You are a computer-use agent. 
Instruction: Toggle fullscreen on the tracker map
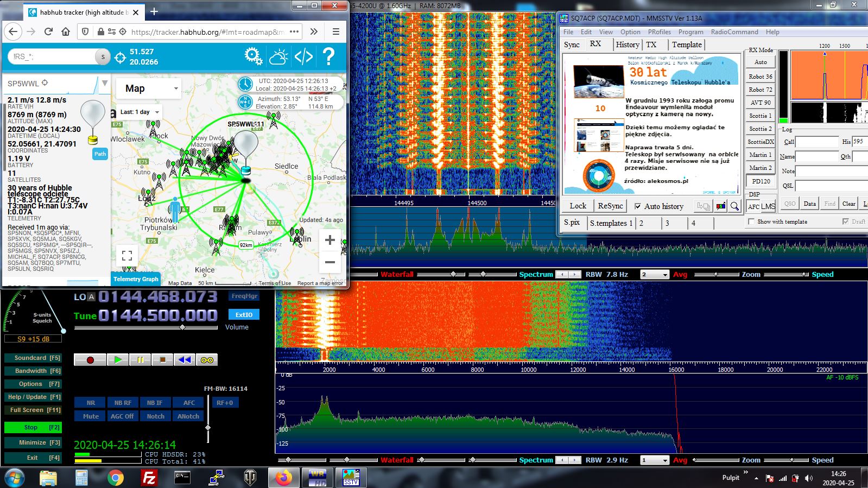[127, 255]
